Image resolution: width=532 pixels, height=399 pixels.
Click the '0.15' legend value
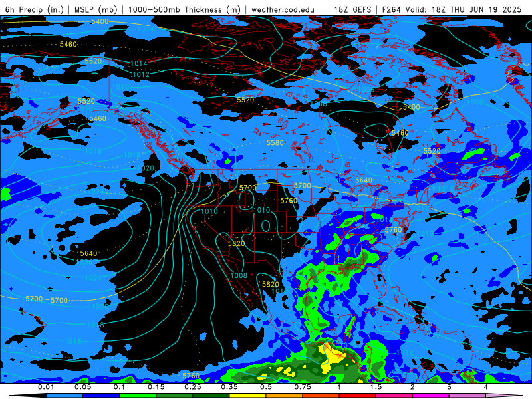pos(156,387)
